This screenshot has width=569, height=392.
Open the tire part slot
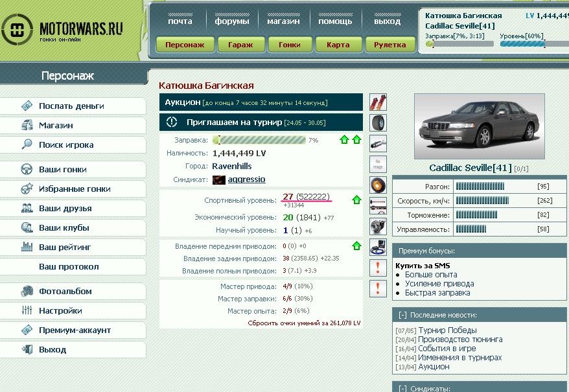tap(378, 122)
